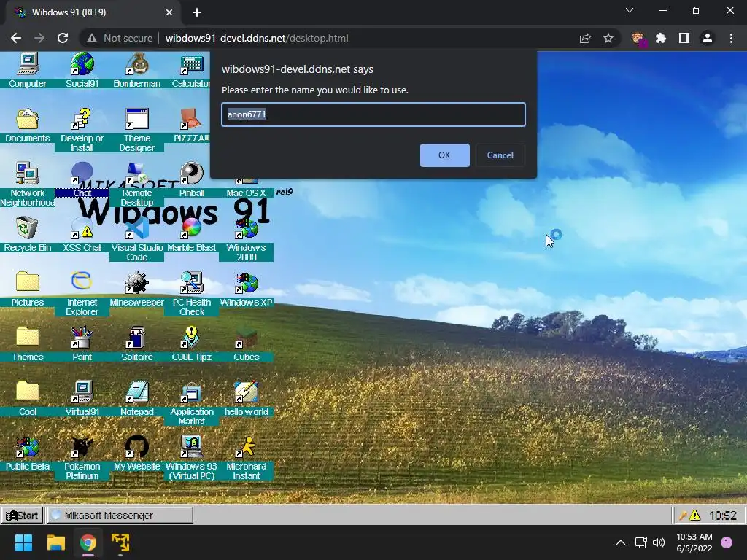This screenshot has width=747, height=560.
Task: Open the Recycle Bin icon
Action: click(x=27, y=228)
